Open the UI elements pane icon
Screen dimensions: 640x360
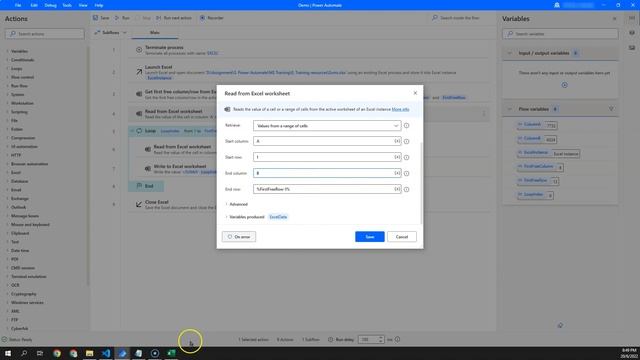(x=632, y=33)
